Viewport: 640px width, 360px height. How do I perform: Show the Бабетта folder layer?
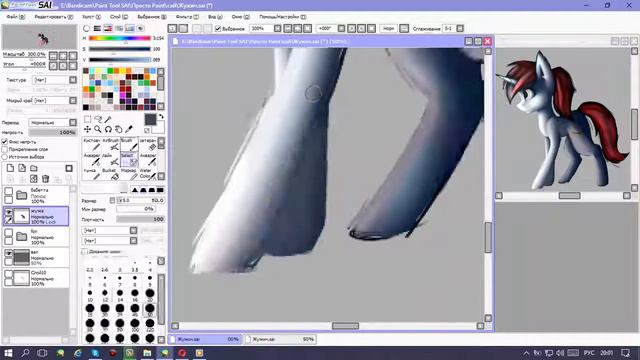point(8,191)
